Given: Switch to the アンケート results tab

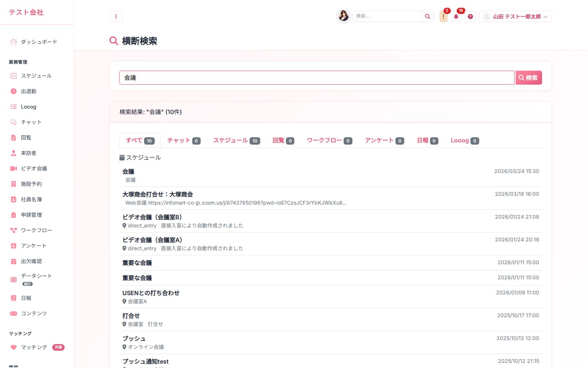Looking at the screenshot, I should point(384,140).
